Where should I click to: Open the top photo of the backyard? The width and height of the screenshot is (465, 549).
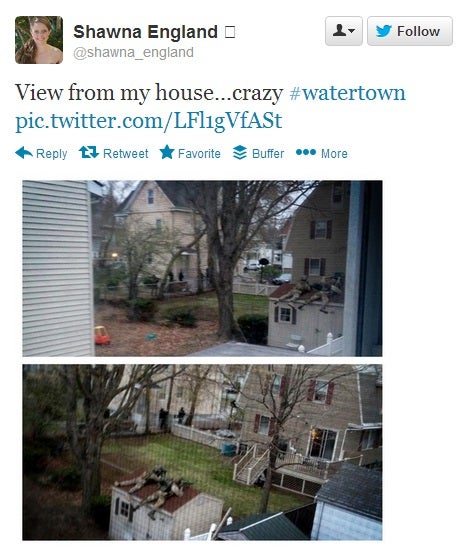coord(202,268)
